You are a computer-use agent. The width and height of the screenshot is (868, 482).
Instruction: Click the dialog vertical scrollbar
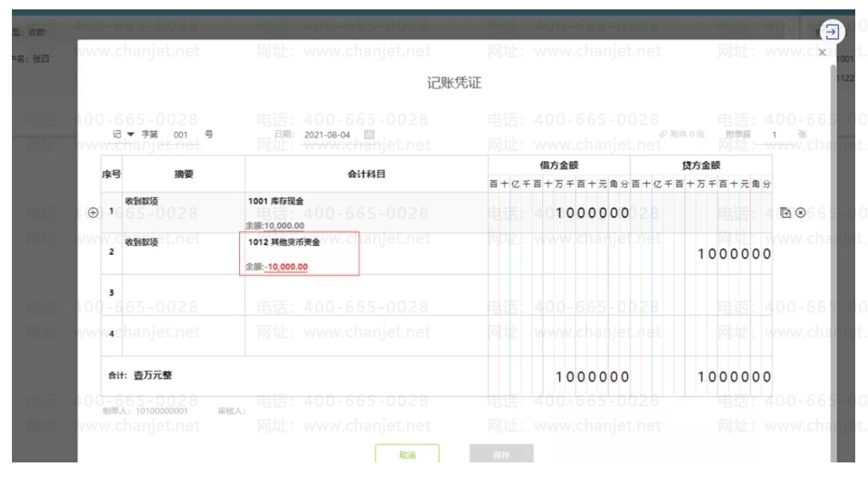(x=834, y=264)
